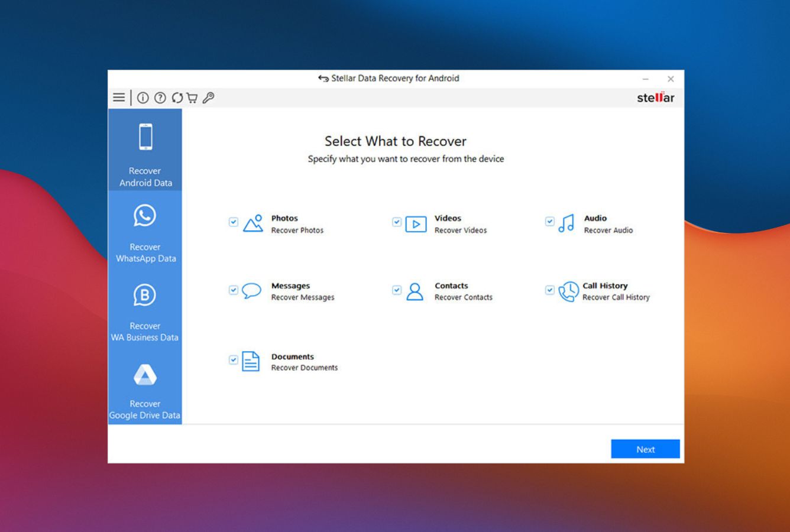
Task: Select the Recover Android Data tab
Action: 145,150
